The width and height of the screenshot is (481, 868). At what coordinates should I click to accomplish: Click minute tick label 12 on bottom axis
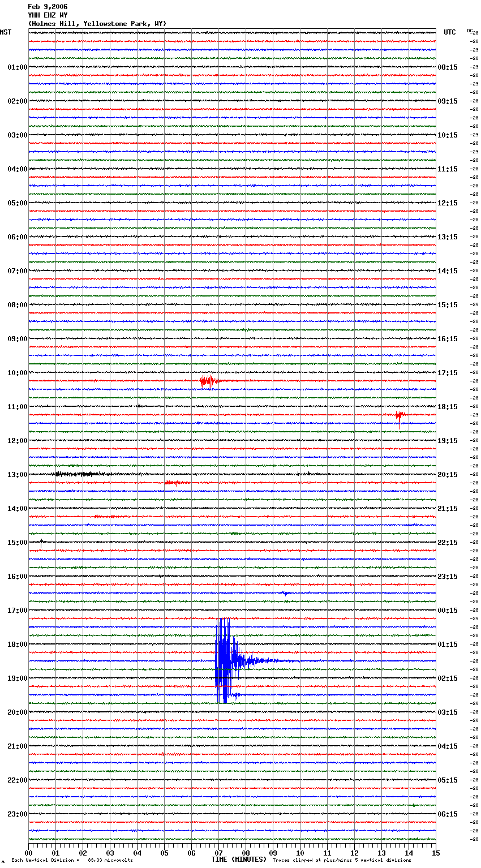pos(355,853)
